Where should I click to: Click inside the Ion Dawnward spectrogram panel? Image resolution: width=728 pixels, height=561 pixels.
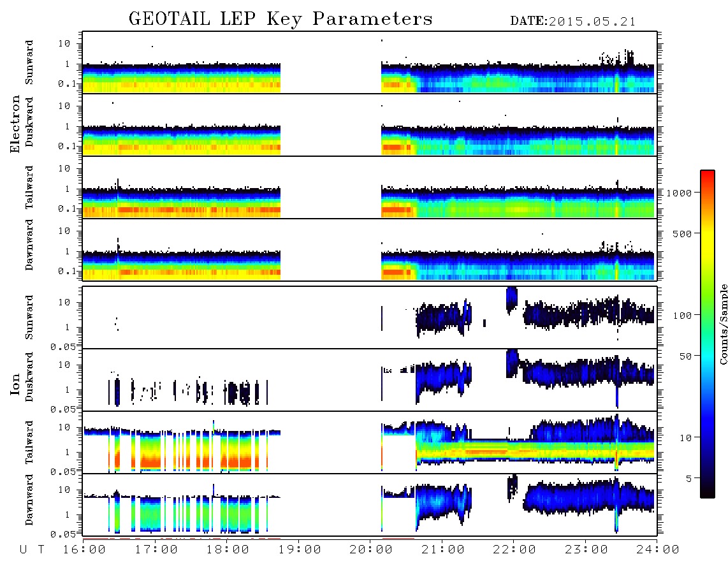click(370, 505)
